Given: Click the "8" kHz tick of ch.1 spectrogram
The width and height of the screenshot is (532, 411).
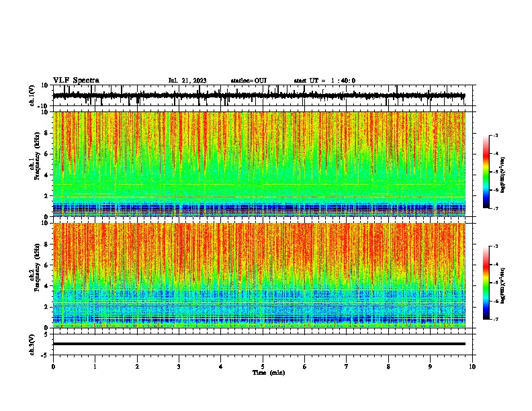Looking at the screenshot, I should [46, 133].
